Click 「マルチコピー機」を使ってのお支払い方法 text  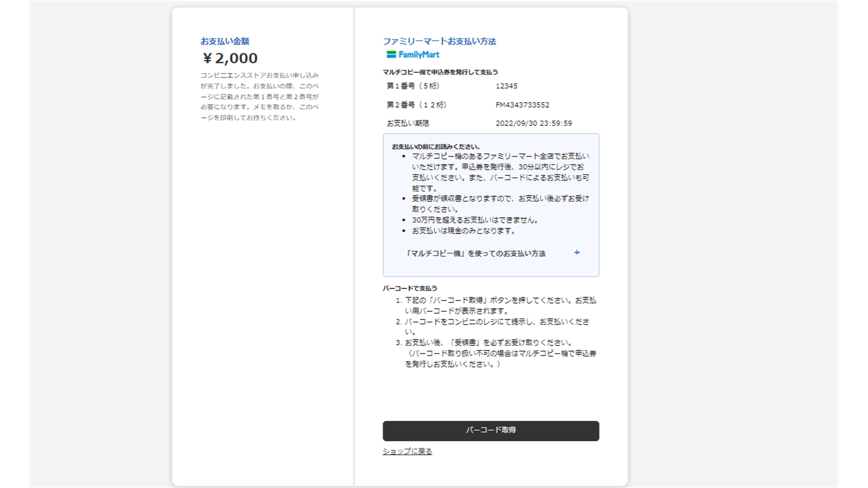click(475, 253)
